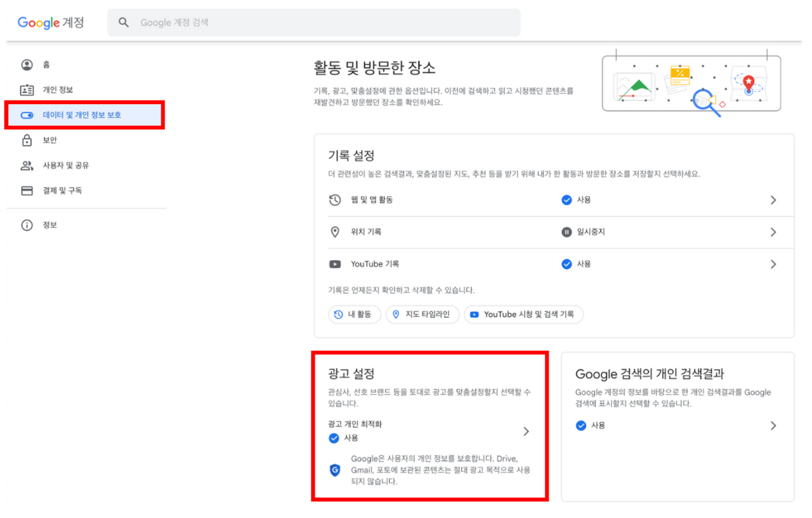The width and height of the screenshot is (812, 518).
Task: Click the 정보 info circle icon
Action: point(27,225)
